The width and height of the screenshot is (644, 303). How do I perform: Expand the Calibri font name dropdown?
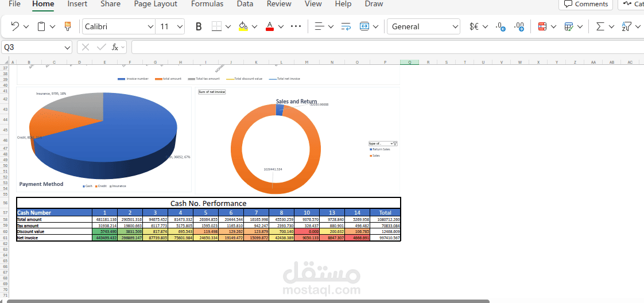pos(119,27)
